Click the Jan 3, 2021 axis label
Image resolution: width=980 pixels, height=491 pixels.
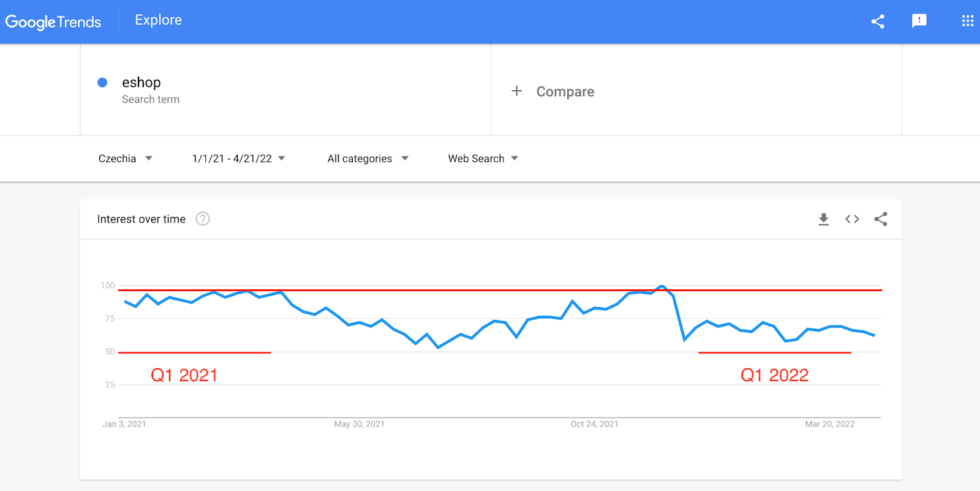tap(124, 424)
